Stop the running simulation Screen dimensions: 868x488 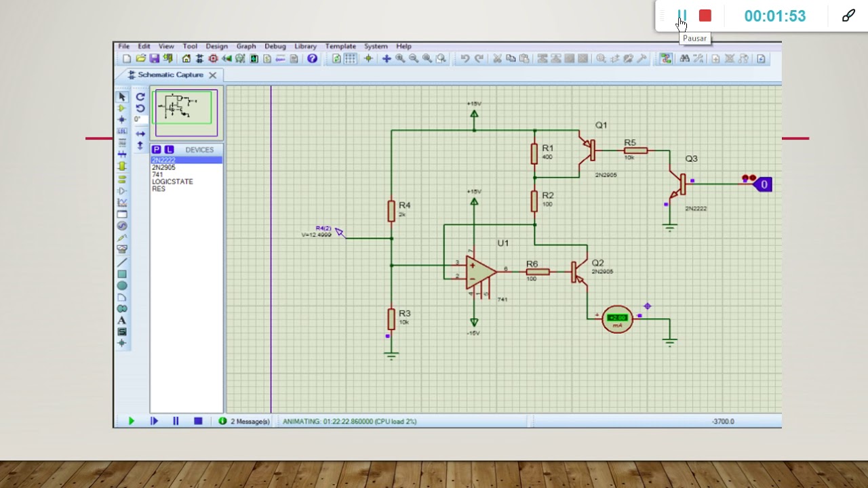coord(198,422)
